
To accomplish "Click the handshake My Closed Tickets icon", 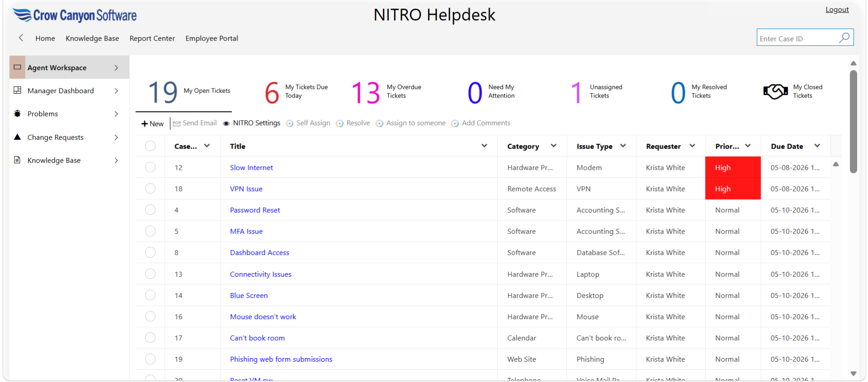I will point(775,91).
